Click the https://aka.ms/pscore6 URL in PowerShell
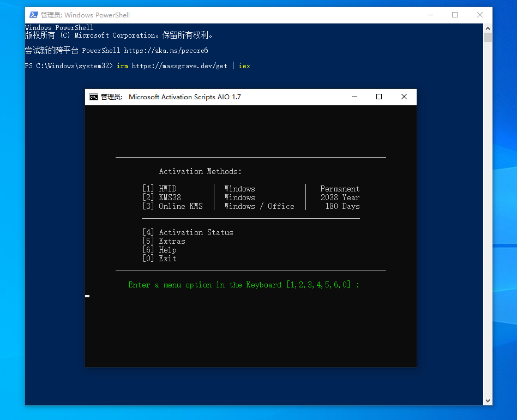Screen dimensions: 517x420 coord(166,51)
